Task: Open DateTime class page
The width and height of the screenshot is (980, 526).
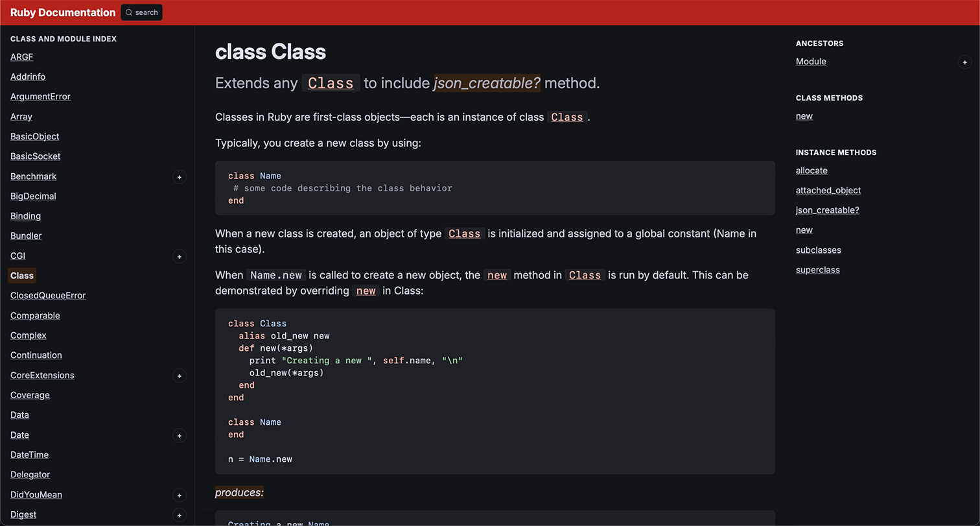Action: click(x=29, y=455)
